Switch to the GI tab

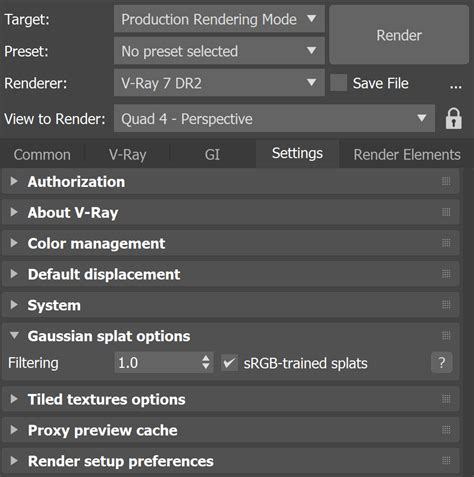212,154
